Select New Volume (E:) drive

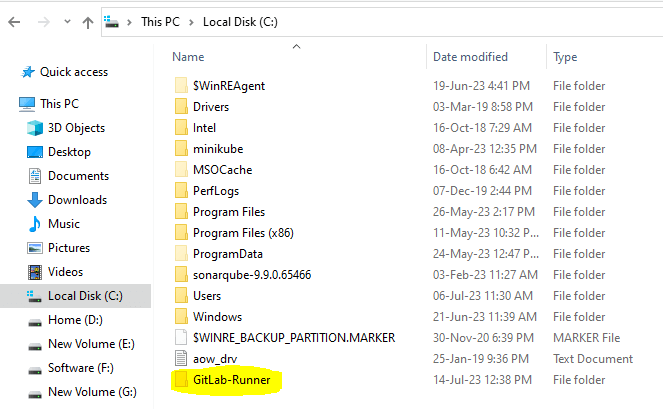[91, 344]
